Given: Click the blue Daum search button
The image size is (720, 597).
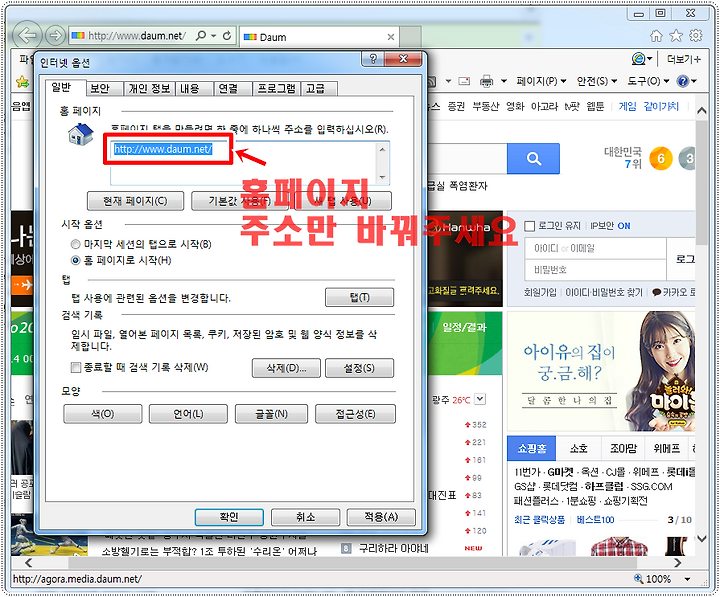Looking at the screenshot, I should (533, 159).
